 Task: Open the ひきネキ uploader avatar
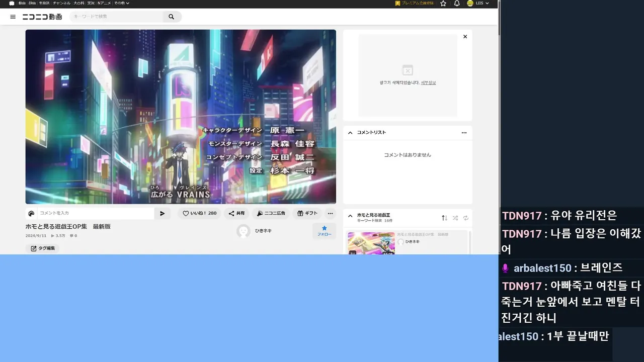coord(244,231)
